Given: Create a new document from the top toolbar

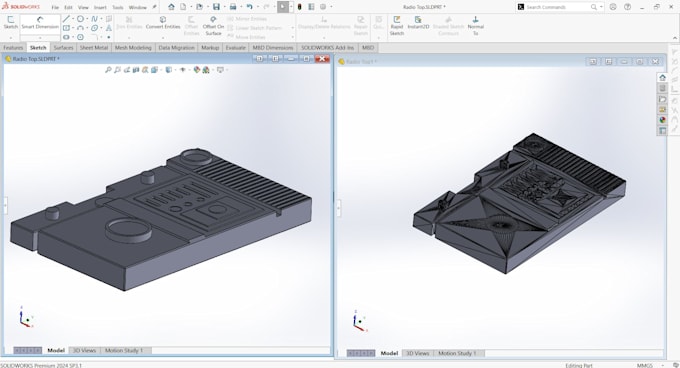Looking at the screenshot, I should (x=183, y=7).
